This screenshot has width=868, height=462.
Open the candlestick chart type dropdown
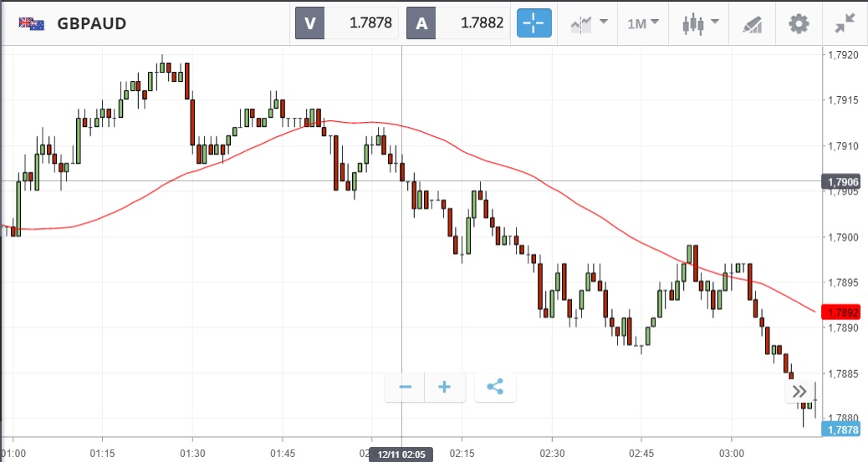(697, 23)
